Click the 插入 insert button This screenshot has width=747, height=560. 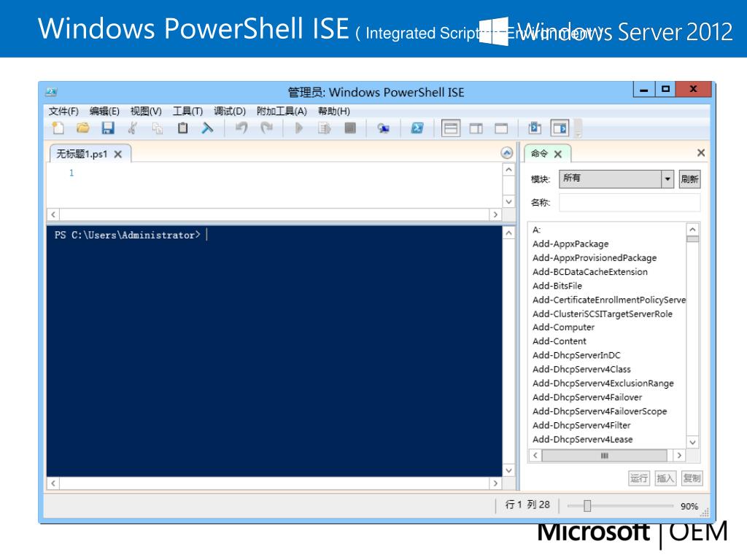(x=665, y=478)
